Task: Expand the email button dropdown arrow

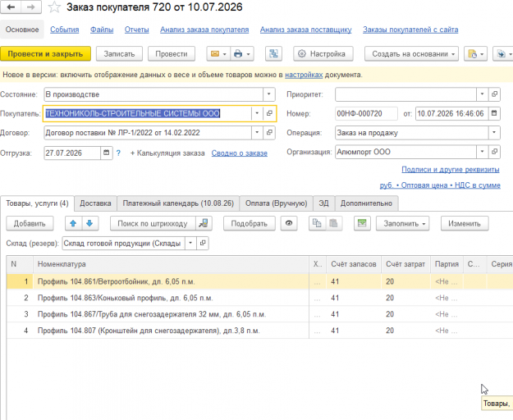Action: 224,54
